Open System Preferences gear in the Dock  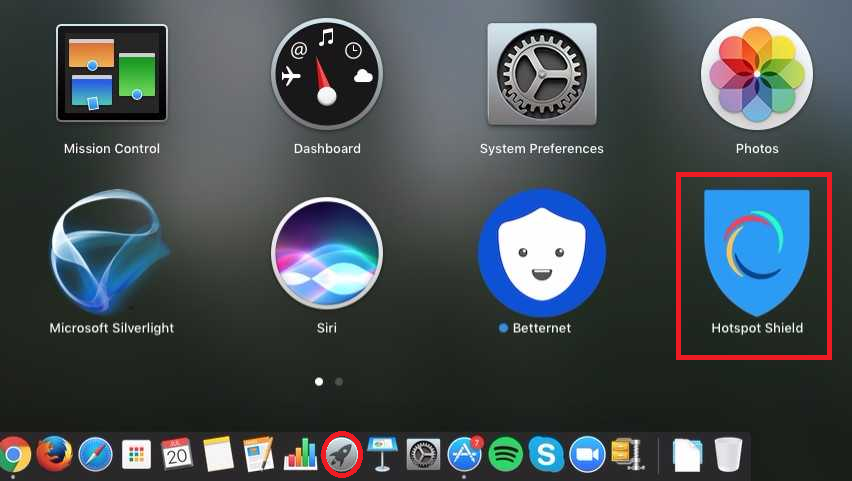[x=423, y=454]
